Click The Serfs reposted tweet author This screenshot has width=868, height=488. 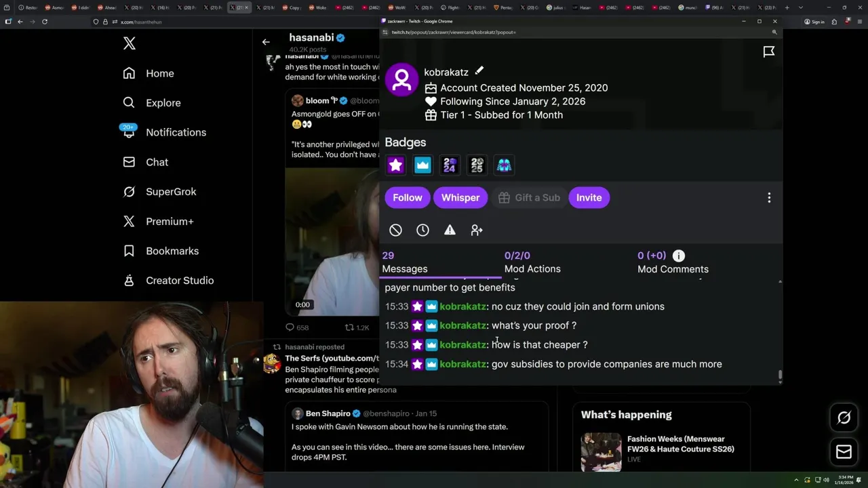click(x=332, y=358)
